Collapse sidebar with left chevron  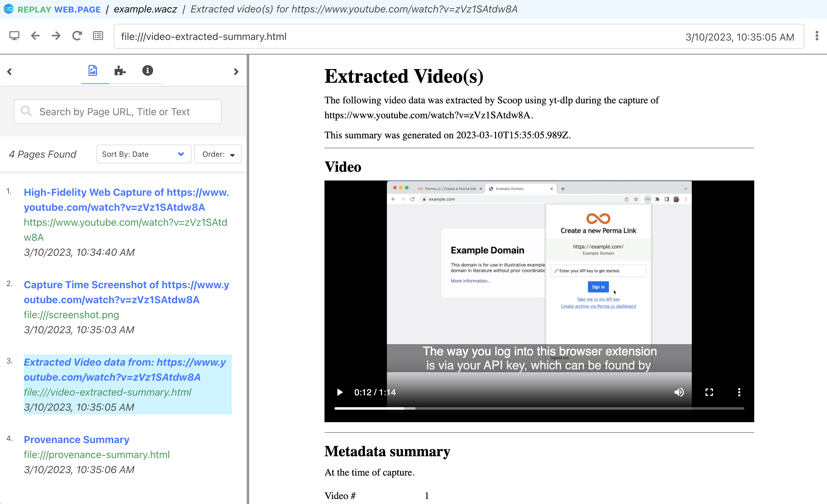9,72
